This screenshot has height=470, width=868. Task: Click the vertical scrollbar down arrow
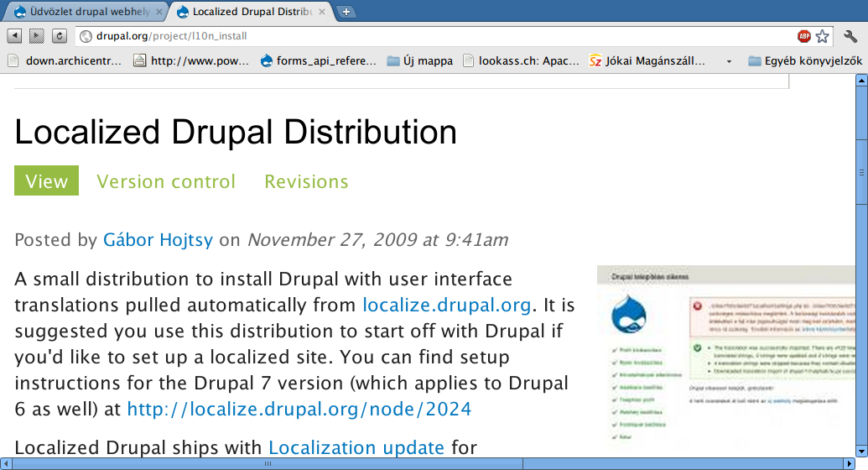861,451
